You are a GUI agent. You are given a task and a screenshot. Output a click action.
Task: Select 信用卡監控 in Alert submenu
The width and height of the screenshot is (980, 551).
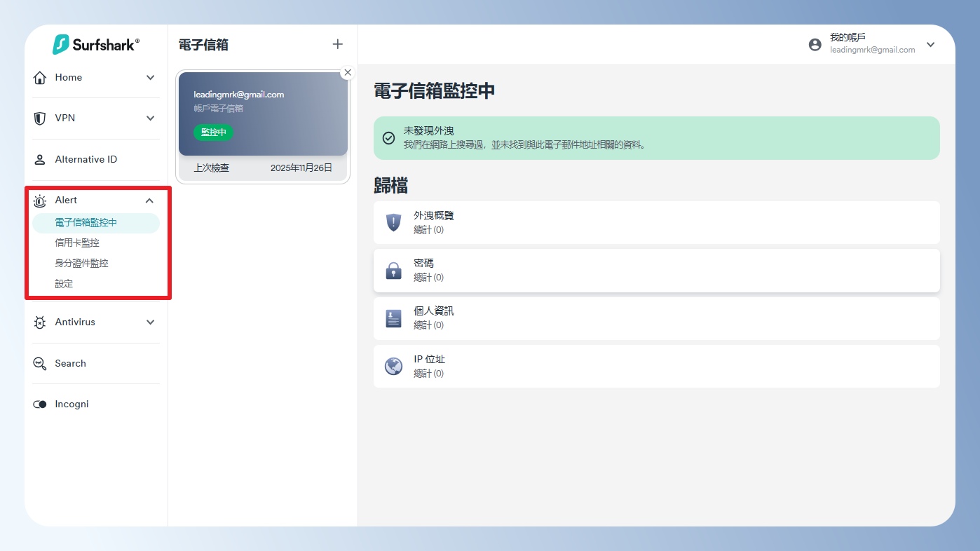(77, 243)
